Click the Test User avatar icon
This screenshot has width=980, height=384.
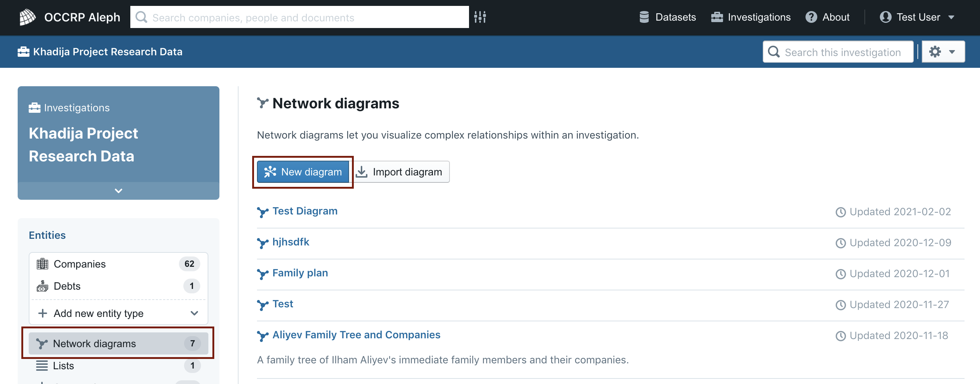[x=885, y=17]
